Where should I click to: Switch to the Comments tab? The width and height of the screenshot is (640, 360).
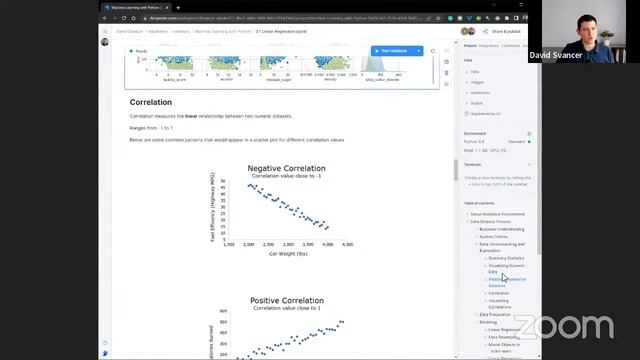click(x=511, y=46)
